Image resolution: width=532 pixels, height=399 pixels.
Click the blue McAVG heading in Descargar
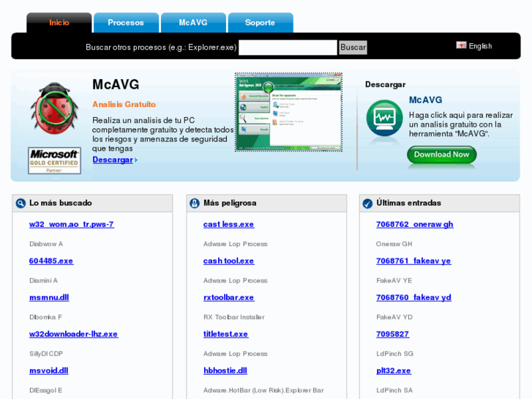(x=425, y=100)
